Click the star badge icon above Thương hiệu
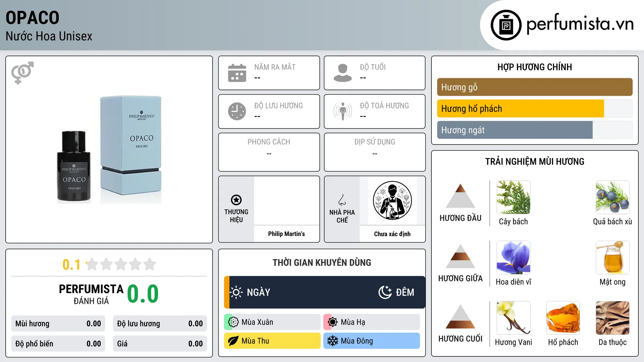 tap(236, 200)
